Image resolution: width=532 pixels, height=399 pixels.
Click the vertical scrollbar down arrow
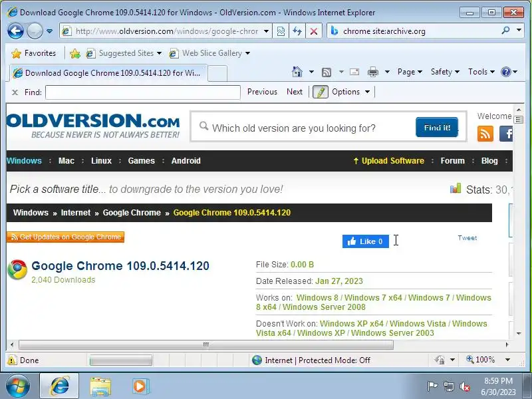[x=519, y=334]
